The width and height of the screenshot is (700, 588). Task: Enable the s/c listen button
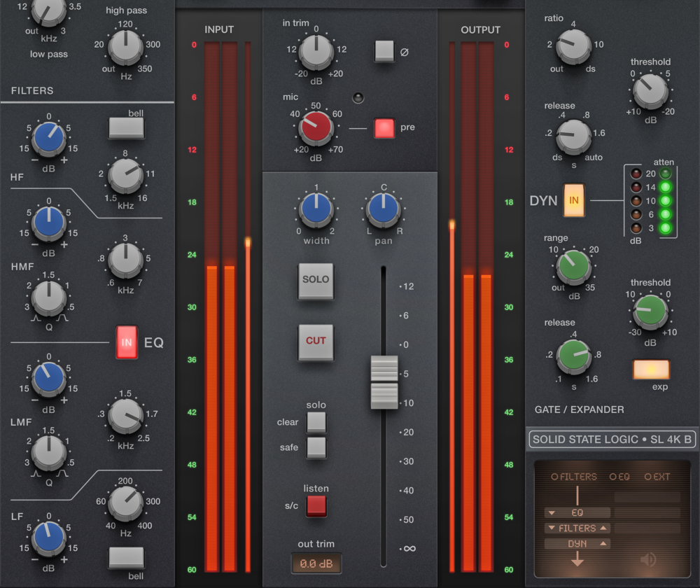coord(316,506)
